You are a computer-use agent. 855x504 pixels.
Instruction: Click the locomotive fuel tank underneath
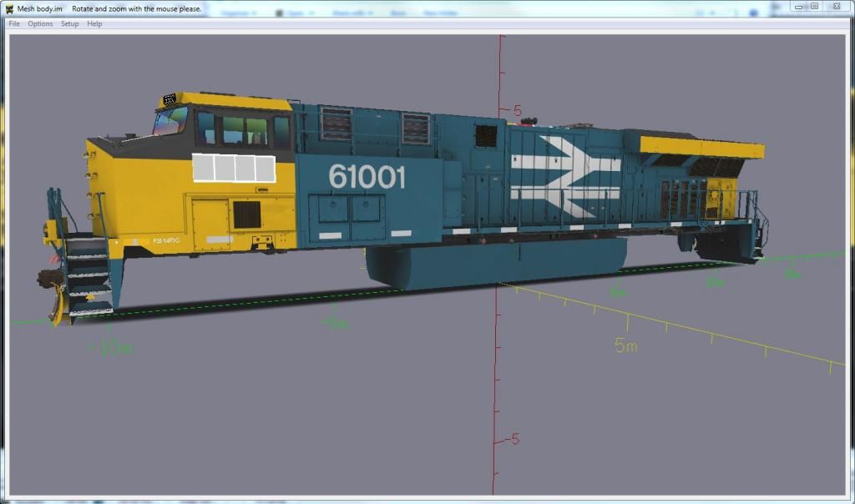tap(496, 264)
